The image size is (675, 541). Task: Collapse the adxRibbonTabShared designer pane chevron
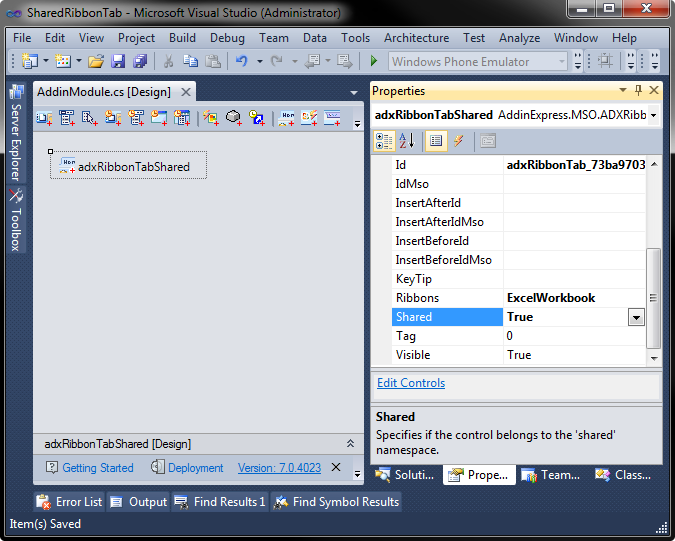point(350,443)
